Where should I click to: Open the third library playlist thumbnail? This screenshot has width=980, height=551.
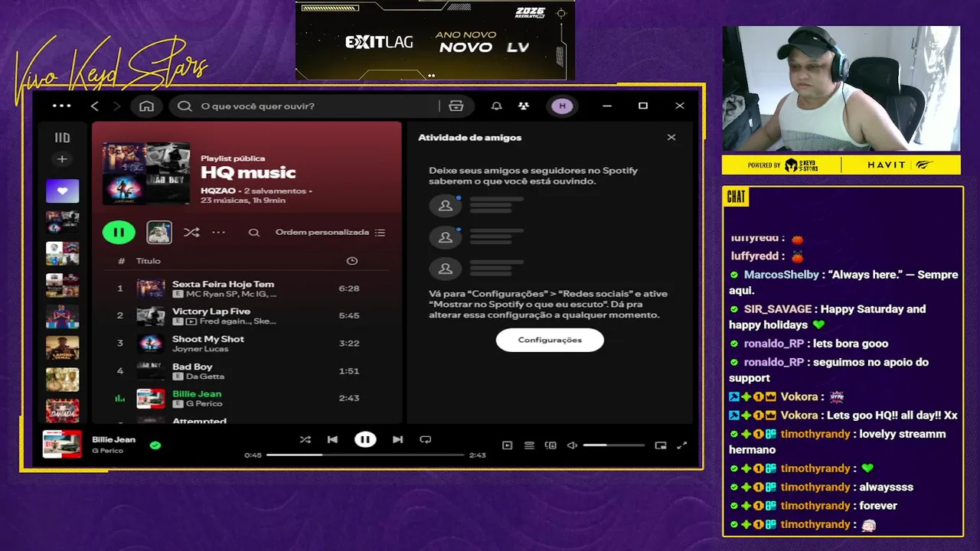click(x=62, y=253)
